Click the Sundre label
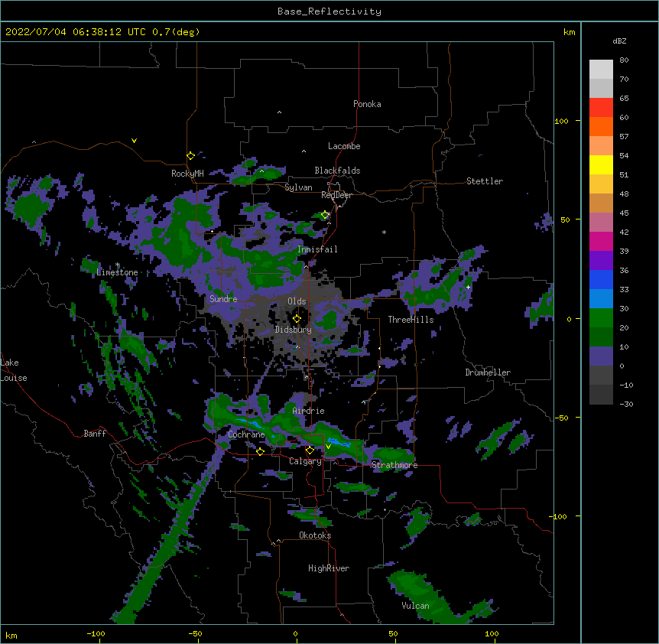This screenshot has width=659, height=644. [223, 299]
